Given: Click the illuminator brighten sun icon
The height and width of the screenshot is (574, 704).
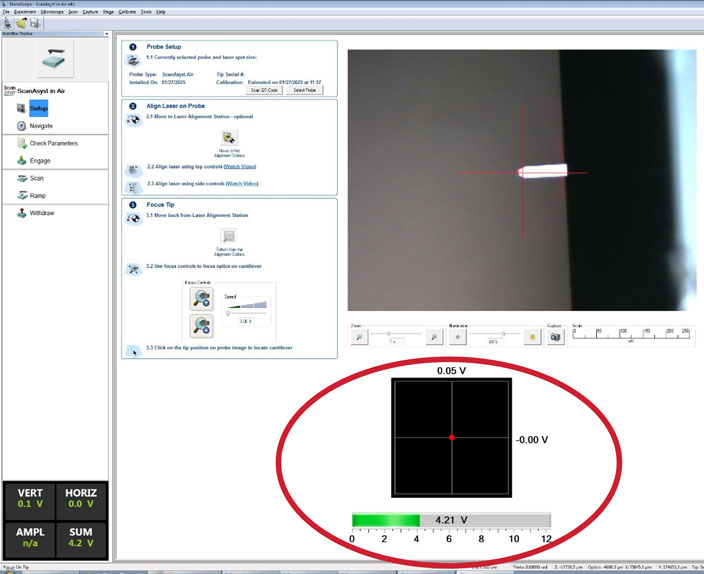Looking at the screenshot, I should (534, 337).
